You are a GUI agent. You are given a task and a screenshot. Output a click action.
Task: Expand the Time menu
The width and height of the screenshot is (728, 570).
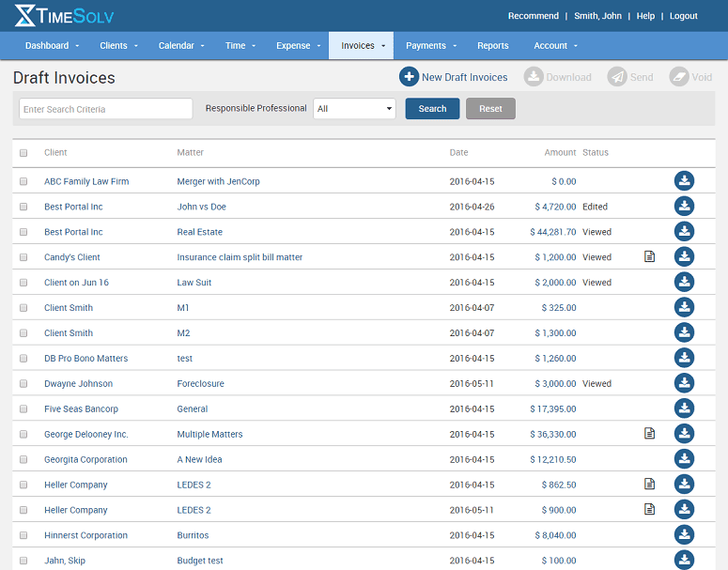pos(240,45)
